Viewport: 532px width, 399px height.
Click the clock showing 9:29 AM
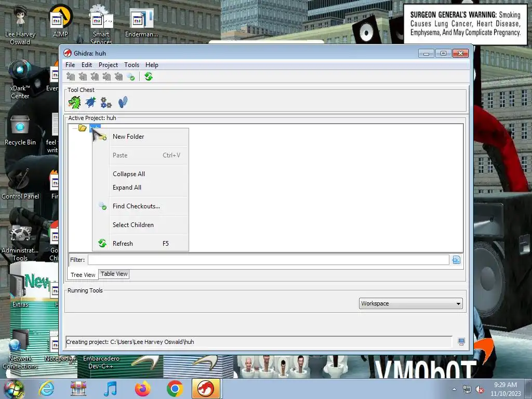point(506,389)
